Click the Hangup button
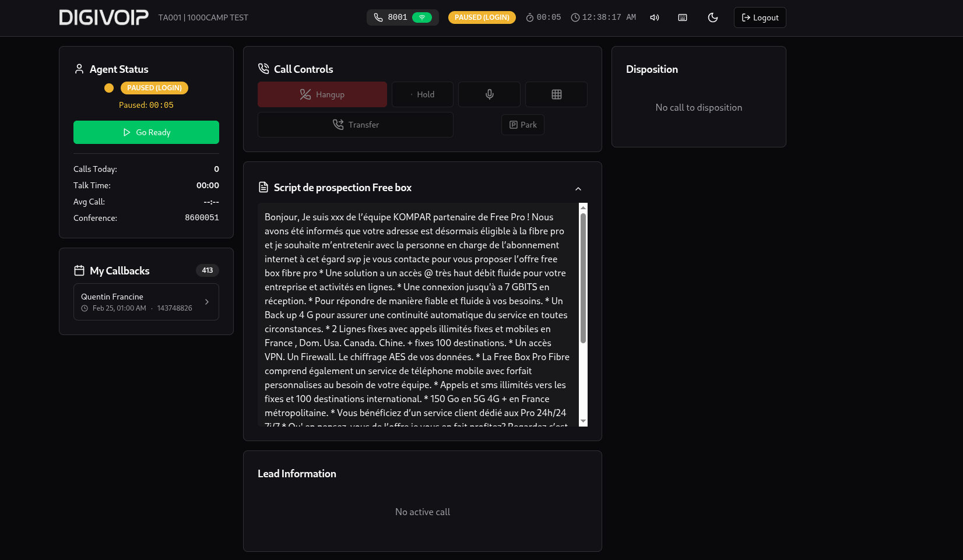Viewport: 963px width, 560px height. pos(322,94)
